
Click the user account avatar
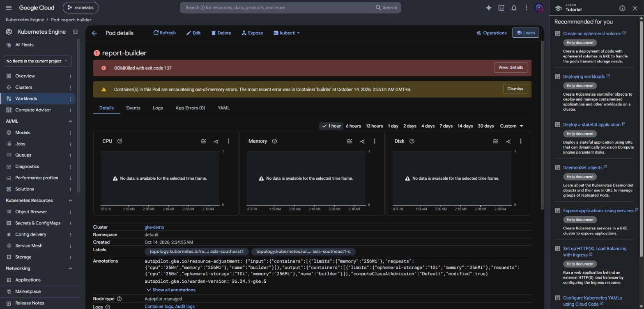[539, 7]
